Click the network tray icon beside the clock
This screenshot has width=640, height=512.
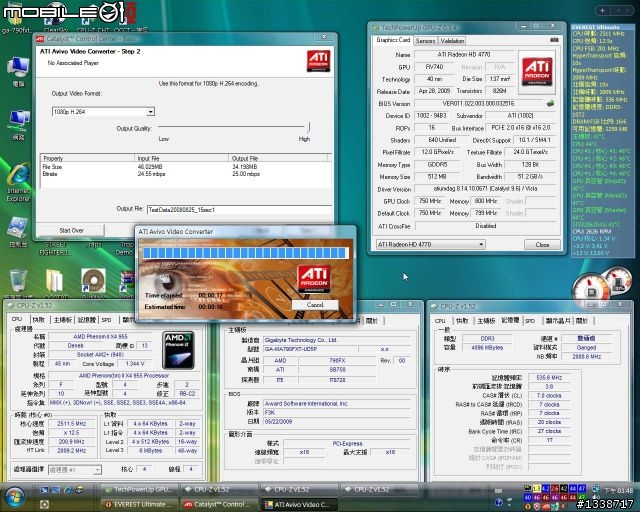coord(596,489)
